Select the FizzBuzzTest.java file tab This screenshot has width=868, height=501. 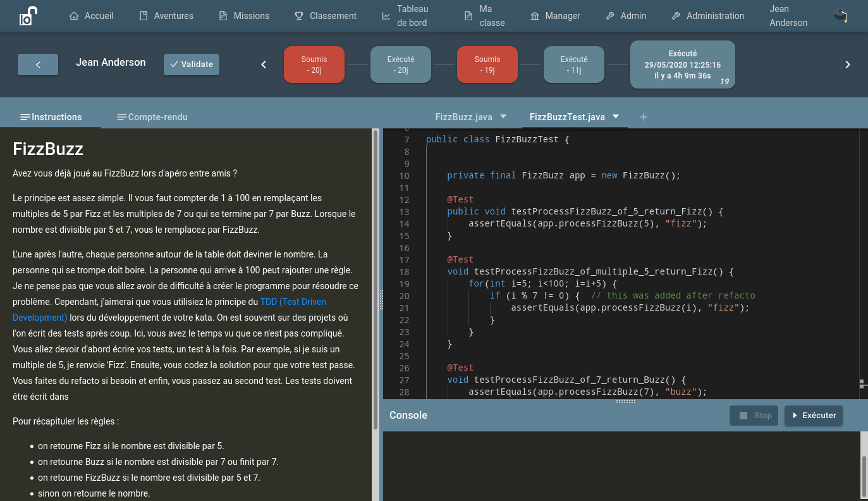click(567, 117)
